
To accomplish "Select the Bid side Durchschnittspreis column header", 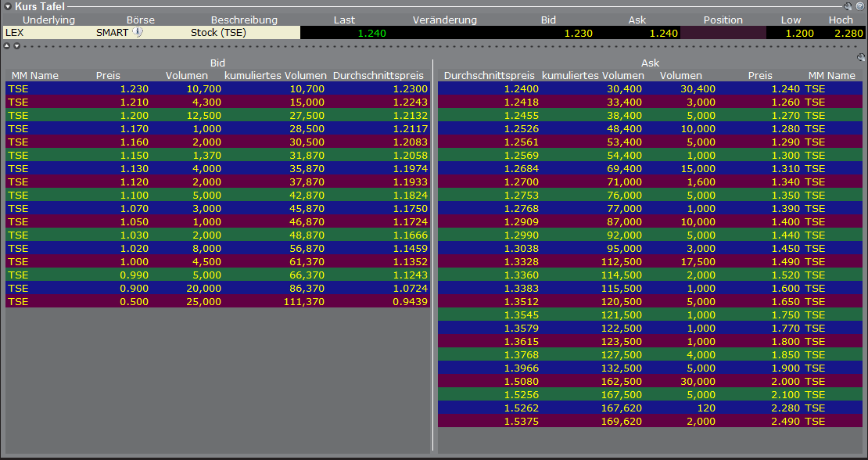I will click(378, 76).
